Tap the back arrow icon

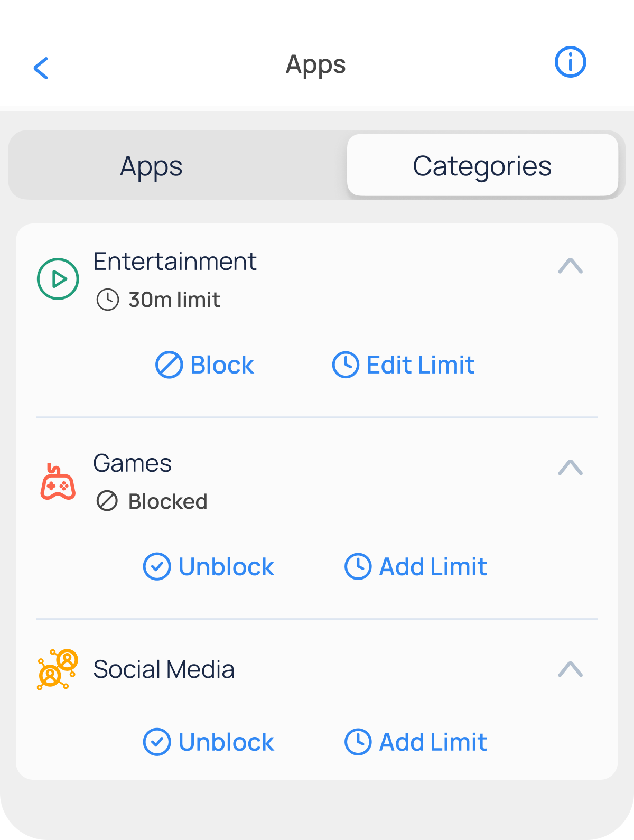coord(41,68)
